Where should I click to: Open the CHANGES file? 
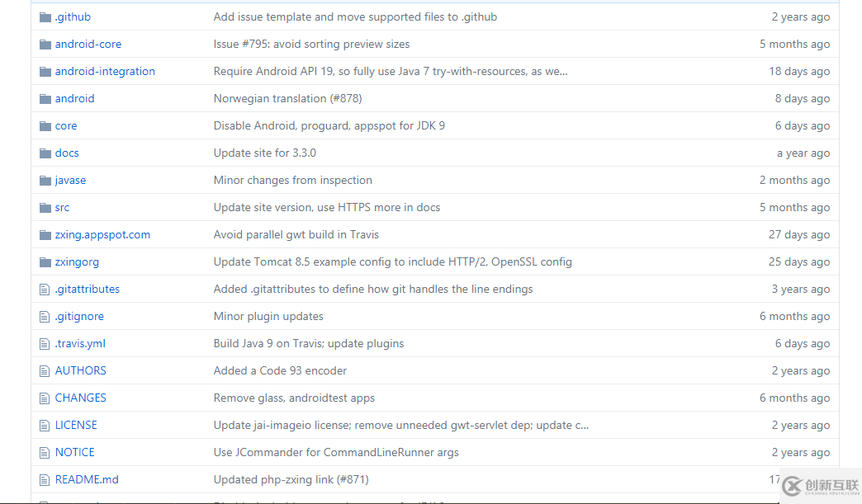pos(80,398)
